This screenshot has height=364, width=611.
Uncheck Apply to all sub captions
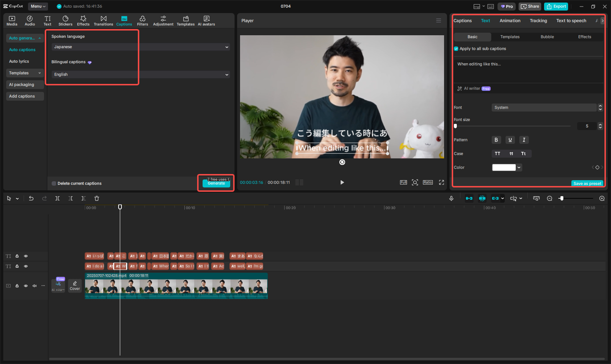[x=456, y=48]
